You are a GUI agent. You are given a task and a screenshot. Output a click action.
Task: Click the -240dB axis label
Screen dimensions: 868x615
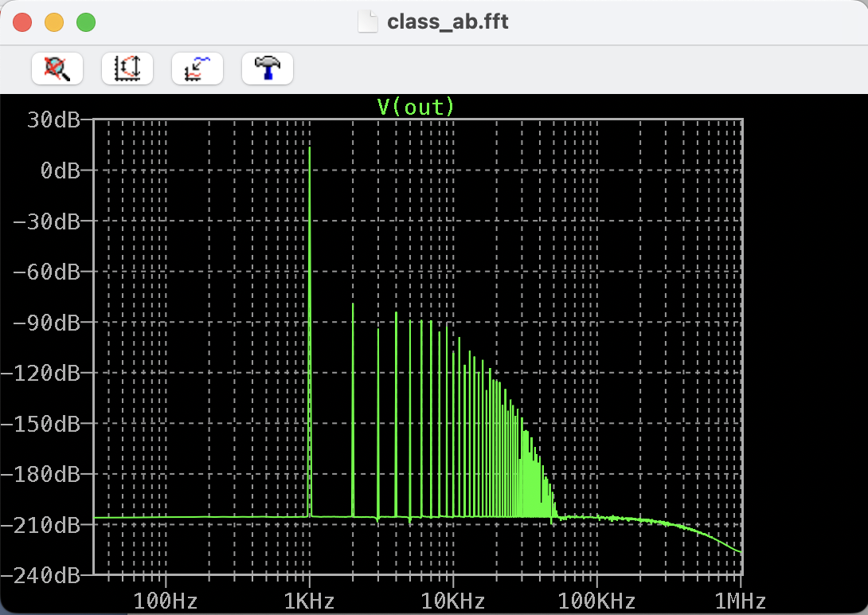pos(41,576)
